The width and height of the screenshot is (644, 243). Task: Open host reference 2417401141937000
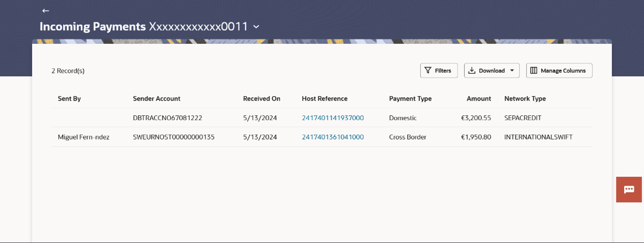click(333, 118)
